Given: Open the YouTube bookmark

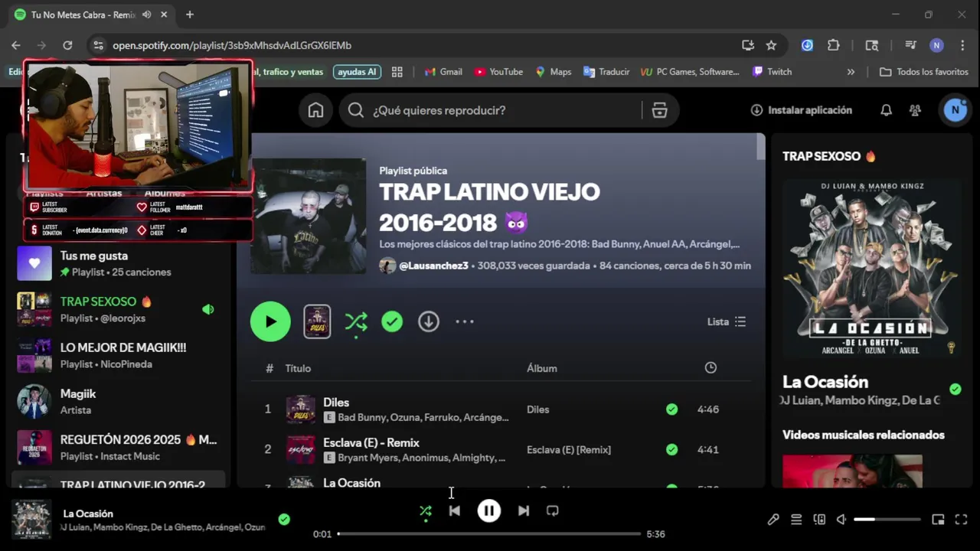Looking at the screenshot, I should pos(498,72).
